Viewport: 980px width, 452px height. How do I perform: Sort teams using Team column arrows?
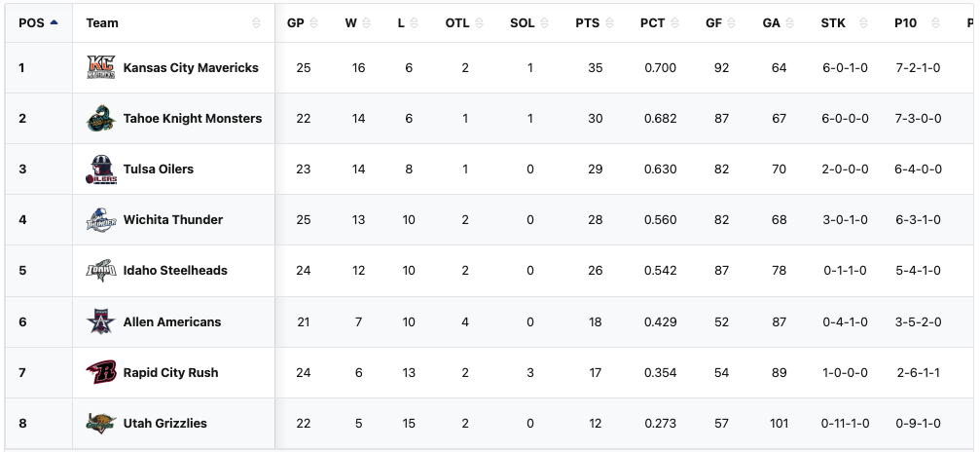(256, 23)
